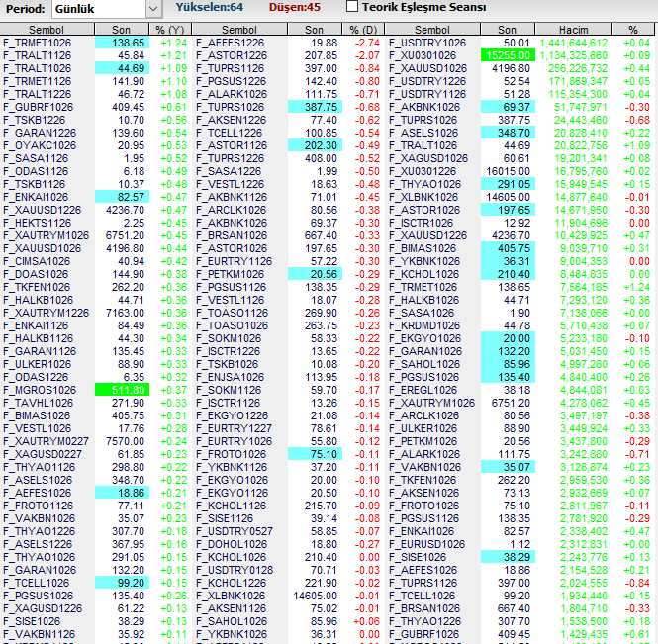Select the F_TAVHL1026 symbol
This screenshot has height=644, width=658.
point(39,404)
